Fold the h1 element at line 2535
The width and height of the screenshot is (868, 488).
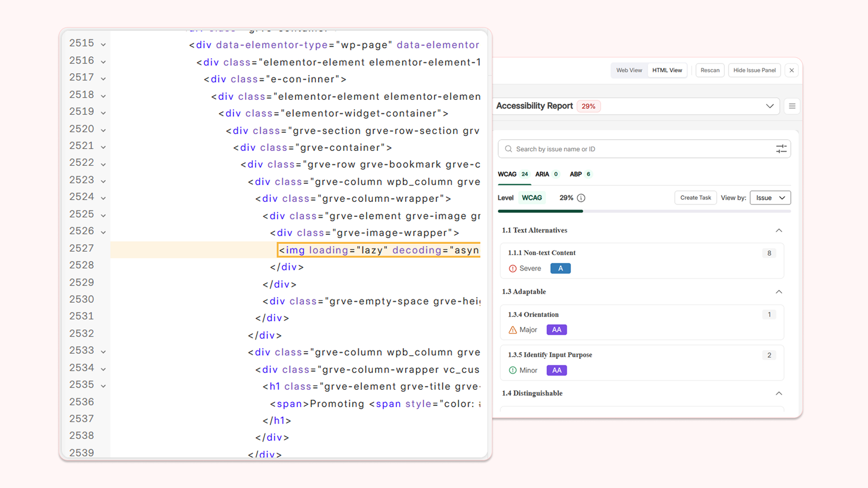click(x=104, y=386)
